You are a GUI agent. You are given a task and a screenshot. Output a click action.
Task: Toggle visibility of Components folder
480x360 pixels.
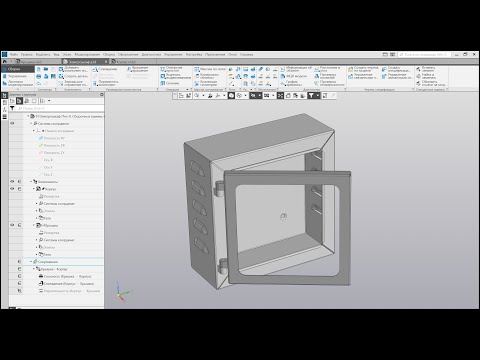(12, 182)
